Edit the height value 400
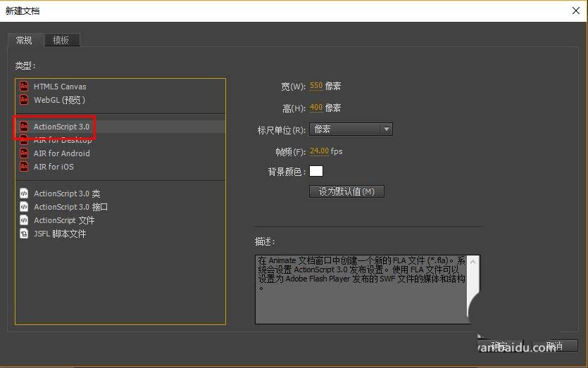The height and width of the screenshot is (368, 588). pyautogui.click(x=316, y=108)
